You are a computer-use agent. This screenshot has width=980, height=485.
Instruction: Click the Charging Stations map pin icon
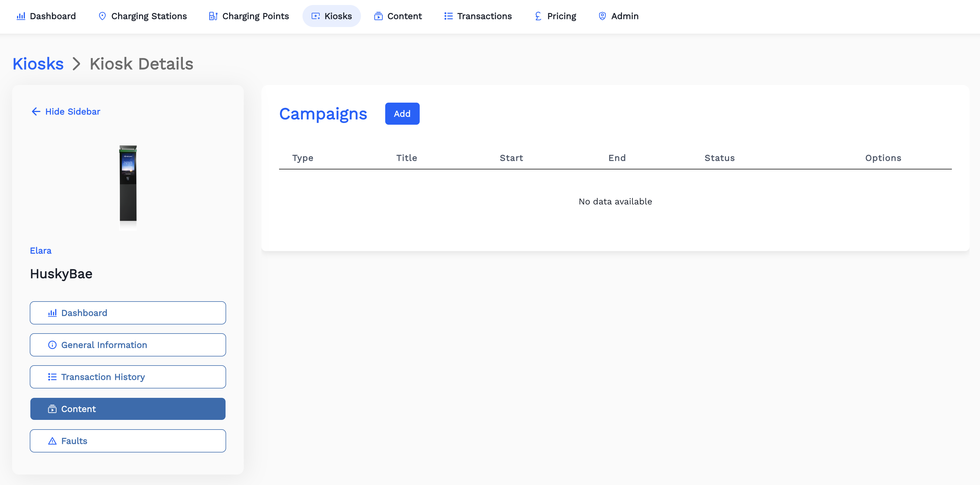point(102,16)
